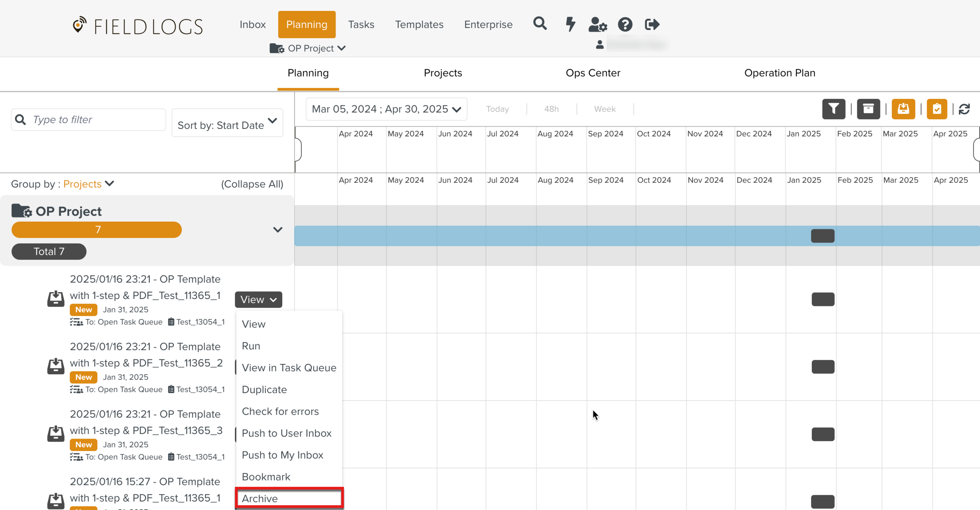This screenshot has height=510, width=980.
Task: Open the Sort by Start Date dropdown
Action: [227, 123]
